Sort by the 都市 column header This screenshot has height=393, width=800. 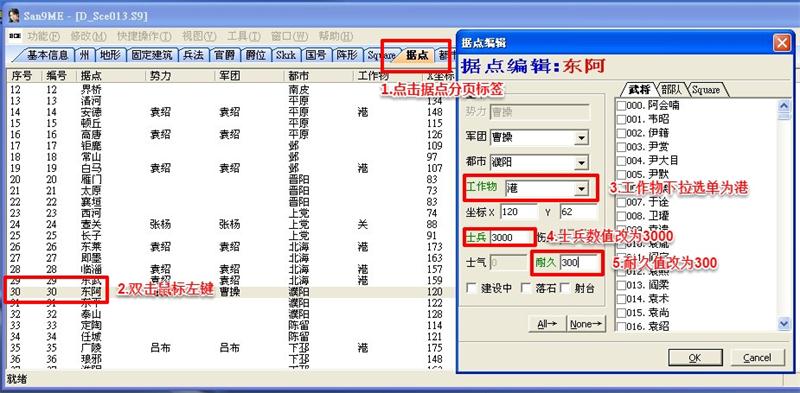point(318,76)
